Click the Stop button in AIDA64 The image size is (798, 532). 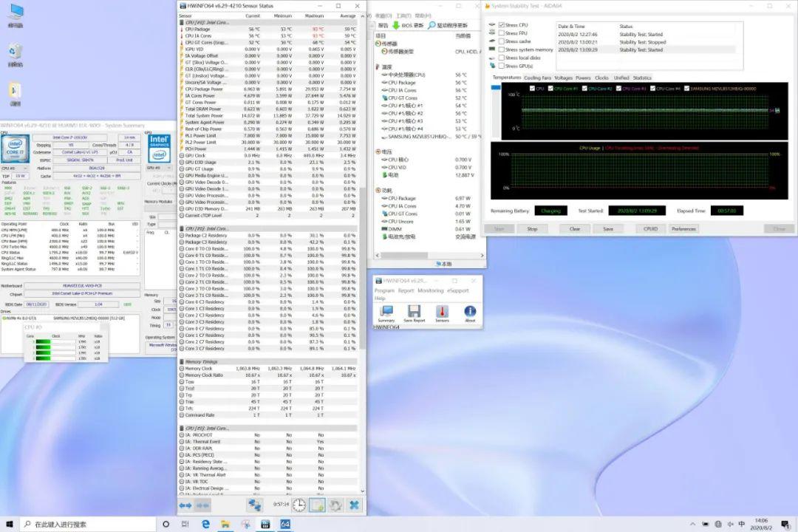532,229
